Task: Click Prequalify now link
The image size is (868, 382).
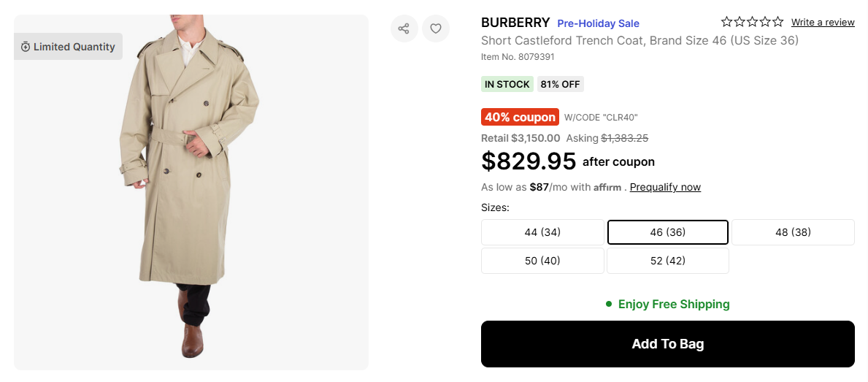Action: click(665, 188)
